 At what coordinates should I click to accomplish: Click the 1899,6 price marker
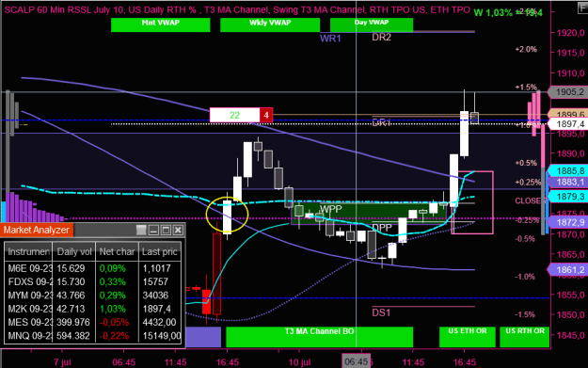pyautogui.click(x=568, y=114)
